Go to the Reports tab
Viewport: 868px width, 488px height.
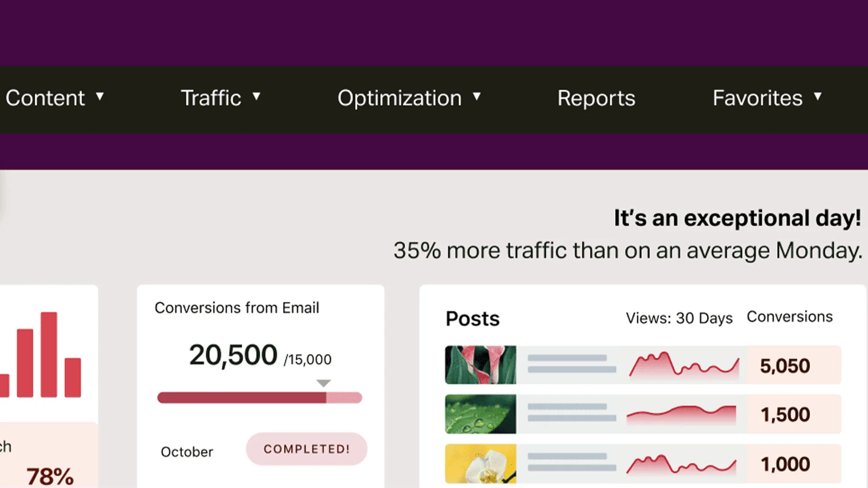(596, 98)
